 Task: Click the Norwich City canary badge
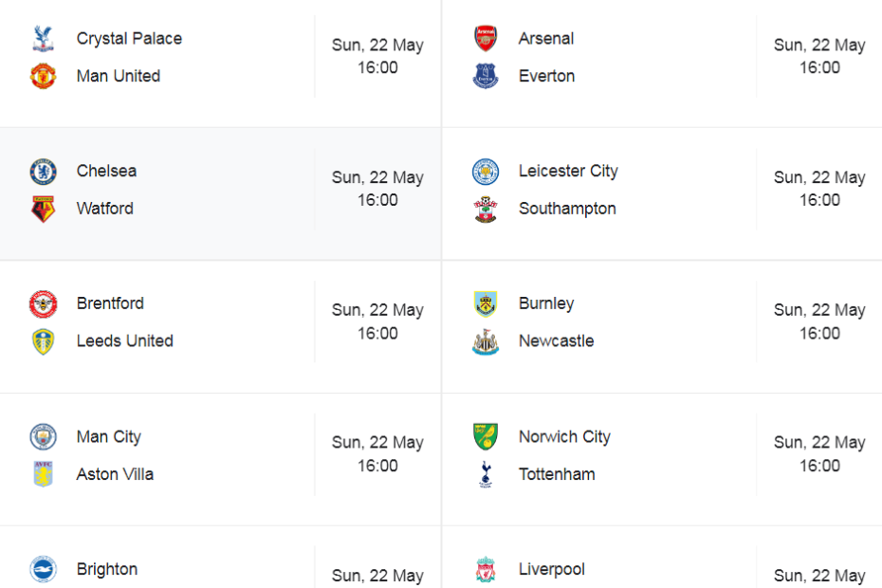(x=485, y=436)
